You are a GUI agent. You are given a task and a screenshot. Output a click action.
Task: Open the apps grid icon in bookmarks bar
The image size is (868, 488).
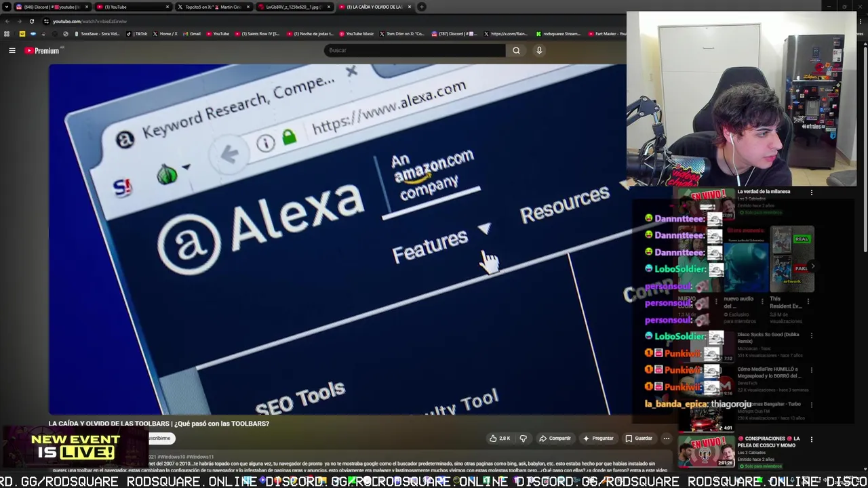[x=7, y=33]
